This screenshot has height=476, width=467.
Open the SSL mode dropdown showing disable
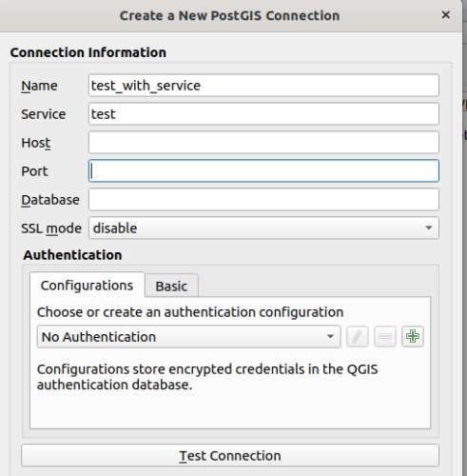263,228
